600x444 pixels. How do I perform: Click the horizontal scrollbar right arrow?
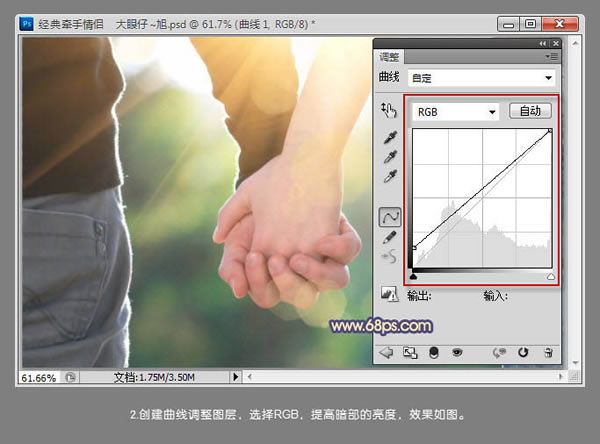point(561,377)
